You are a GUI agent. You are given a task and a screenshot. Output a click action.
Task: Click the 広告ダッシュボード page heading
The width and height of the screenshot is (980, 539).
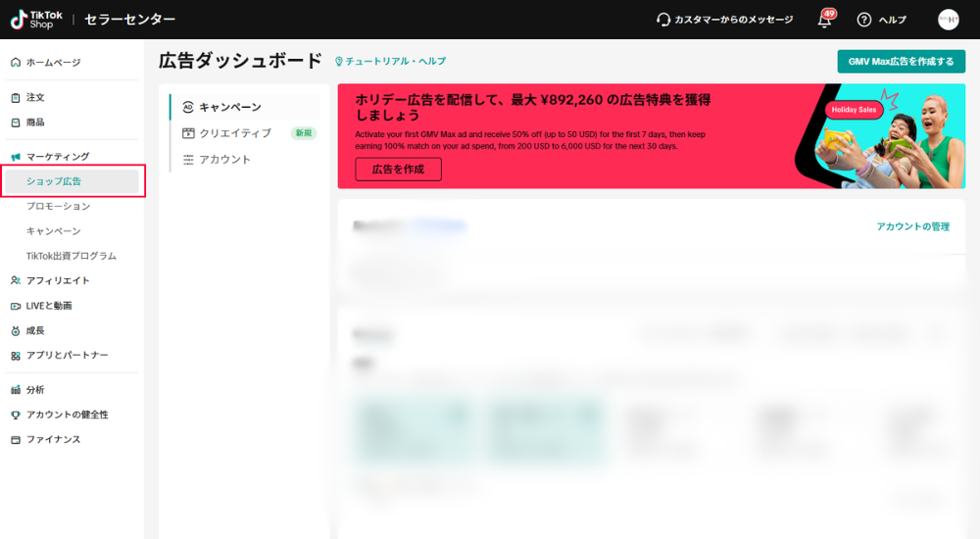coord(241,61)
